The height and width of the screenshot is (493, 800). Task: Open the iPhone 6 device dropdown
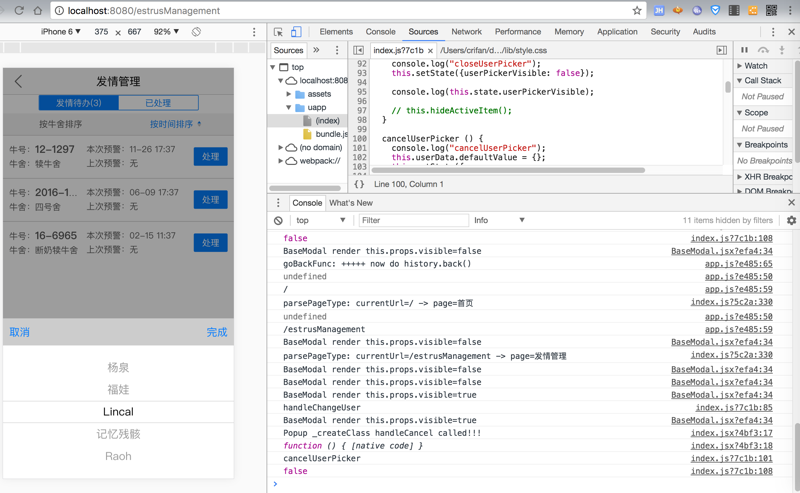60,32
